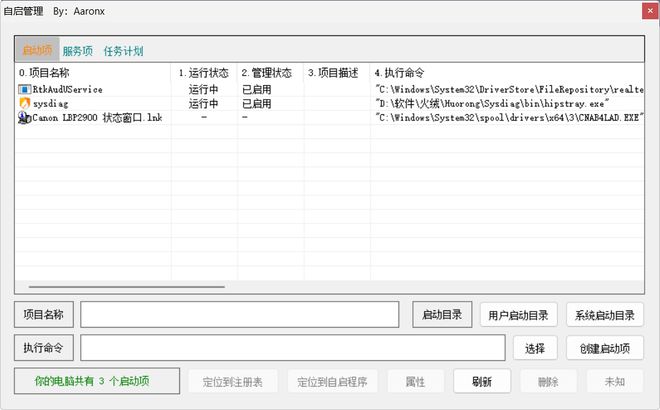Viewport: 660px width, 410px height.
Task: Focus the 执行命令 input field
Action: [293, 348]
